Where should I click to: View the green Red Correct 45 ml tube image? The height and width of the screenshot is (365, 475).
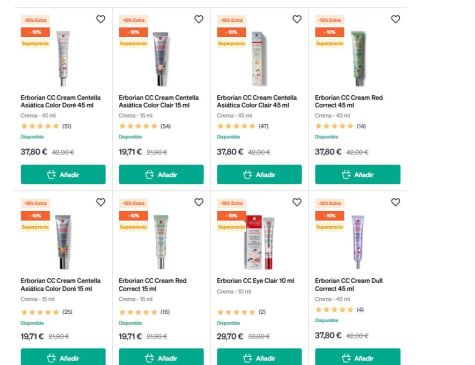[x=358, y=58]
